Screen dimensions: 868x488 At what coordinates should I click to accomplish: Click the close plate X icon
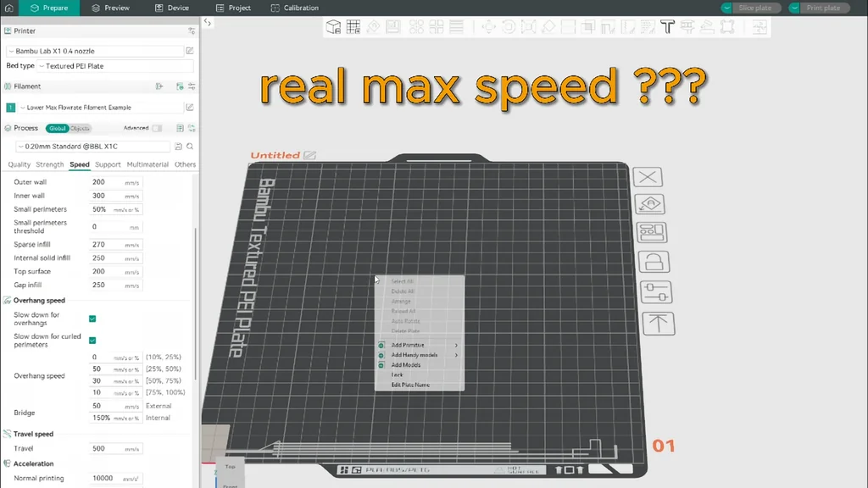pyautogui.click(x=647, y=177)
